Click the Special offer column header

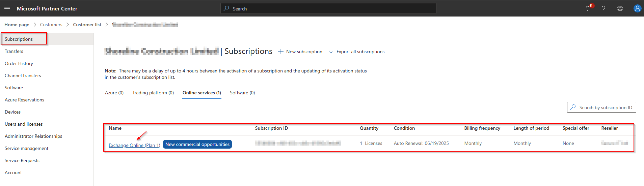[x=576, y=128]
